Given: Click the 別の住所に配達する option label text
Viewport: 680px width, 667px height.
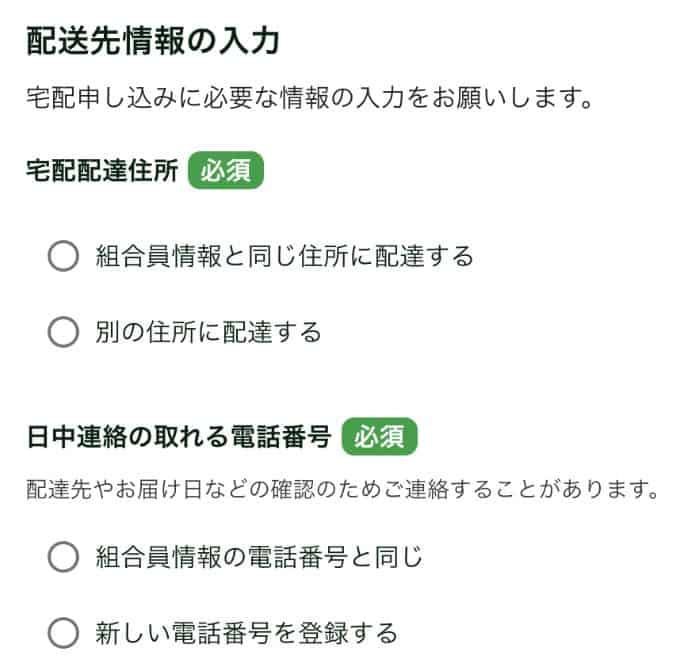Looking at the screenshot, I should 208,332.
